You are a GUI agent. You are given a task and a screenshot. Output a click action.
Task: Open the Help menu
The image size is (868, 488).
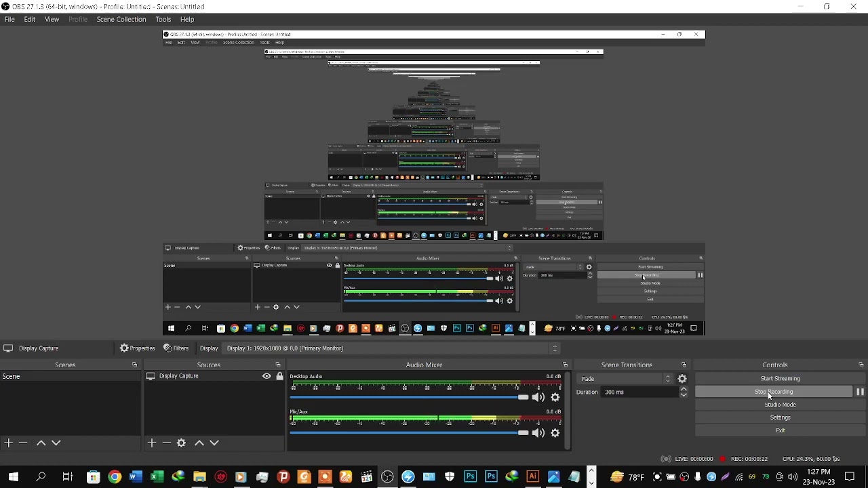click(187, 20)
